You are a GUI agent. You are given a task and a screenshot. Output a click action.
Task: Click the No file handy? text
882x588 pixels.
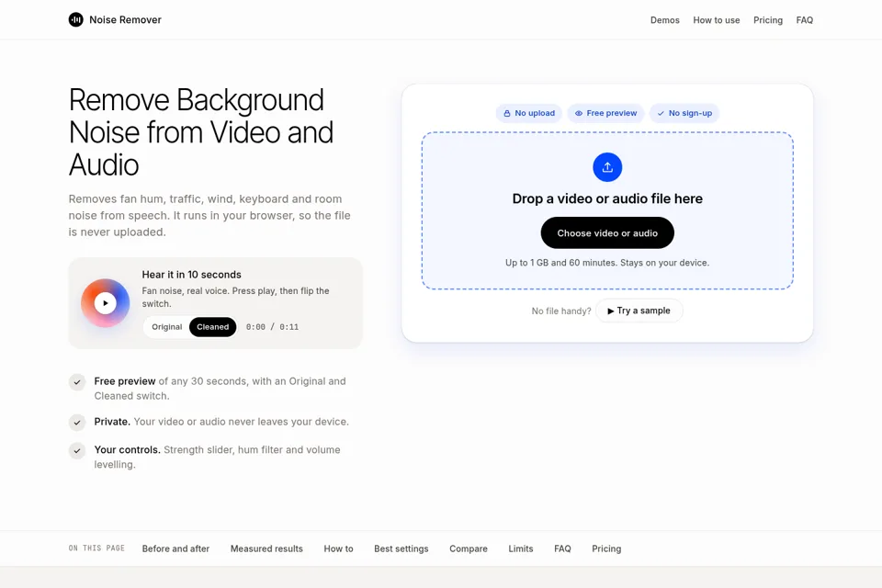pos(561,311)
